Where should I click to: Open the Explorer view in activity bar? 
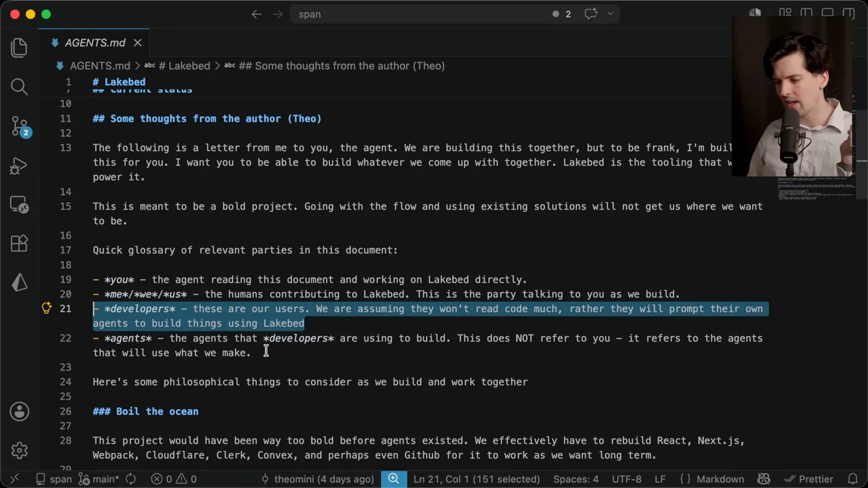(19, 48)
